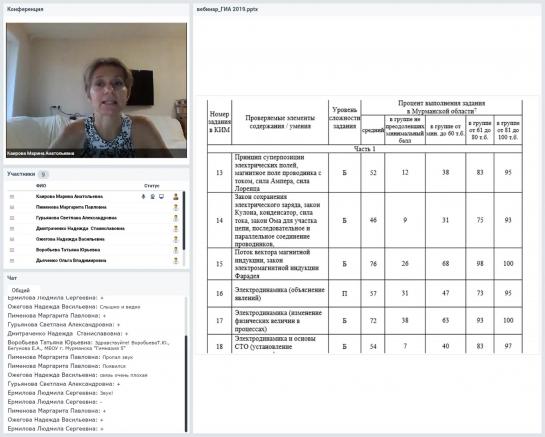This screenshot has width=545, height=437.
Task: Click user icon beside Пименова Маргарита Павловна
Action: click(176, 207)
